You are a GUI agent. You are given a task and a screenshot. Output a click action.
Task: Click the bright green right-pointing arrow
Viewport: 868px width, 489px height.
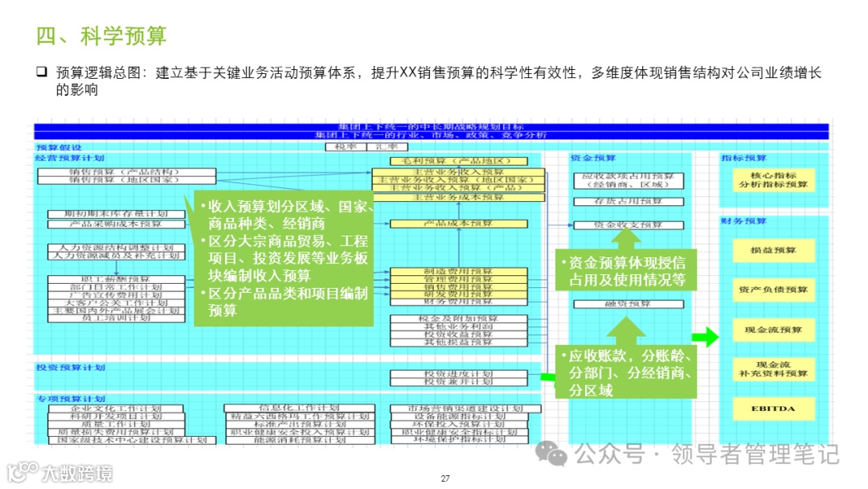click(x=706, y=337)
